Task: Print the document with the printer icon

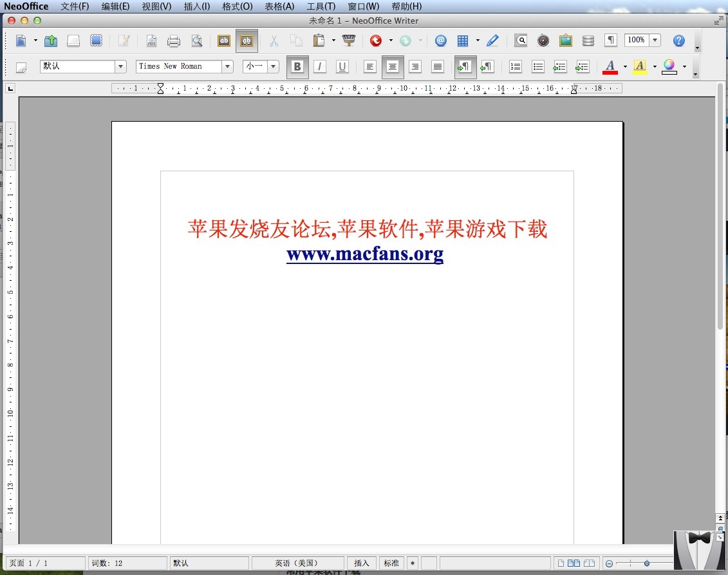Action: (x=174, y=41)
